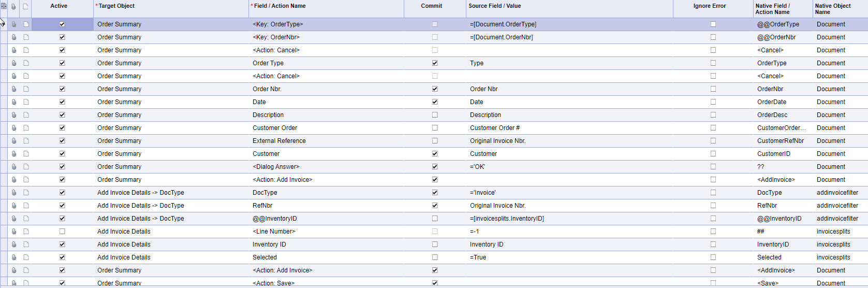Tick Ignore Error for Customer Order row
This screenshot has width=868, height=288.
(713, 128)
